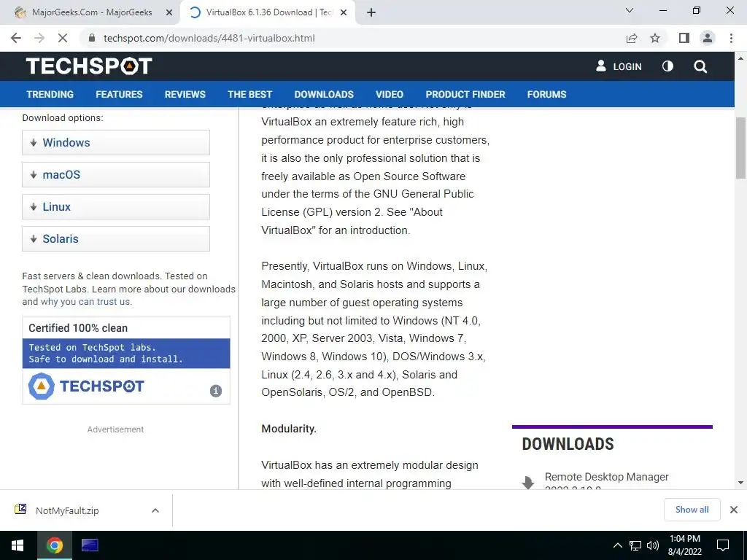Expand NotMyFault.zip download options chevron
The height and width of the screenshot is (560, 747).
[x=155, y=510]
